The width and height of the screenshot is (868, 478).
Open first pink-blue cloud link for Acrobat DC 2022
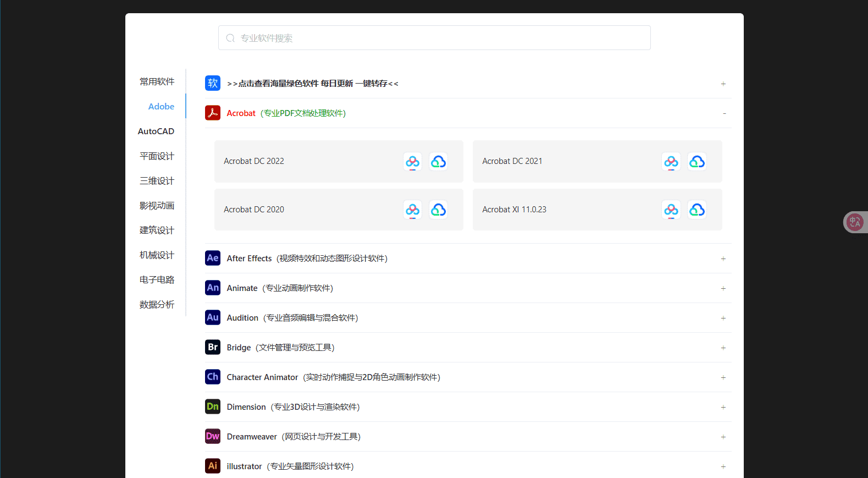pos(412,161)
